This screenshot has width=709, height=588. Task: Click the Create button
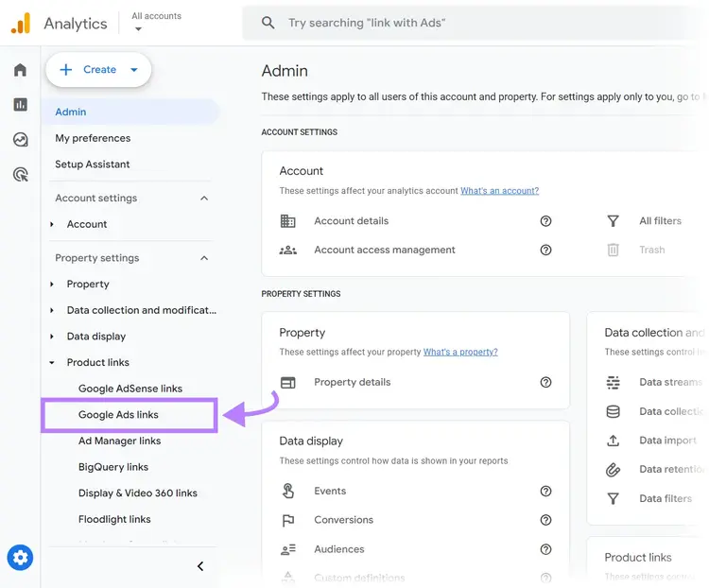98,70
